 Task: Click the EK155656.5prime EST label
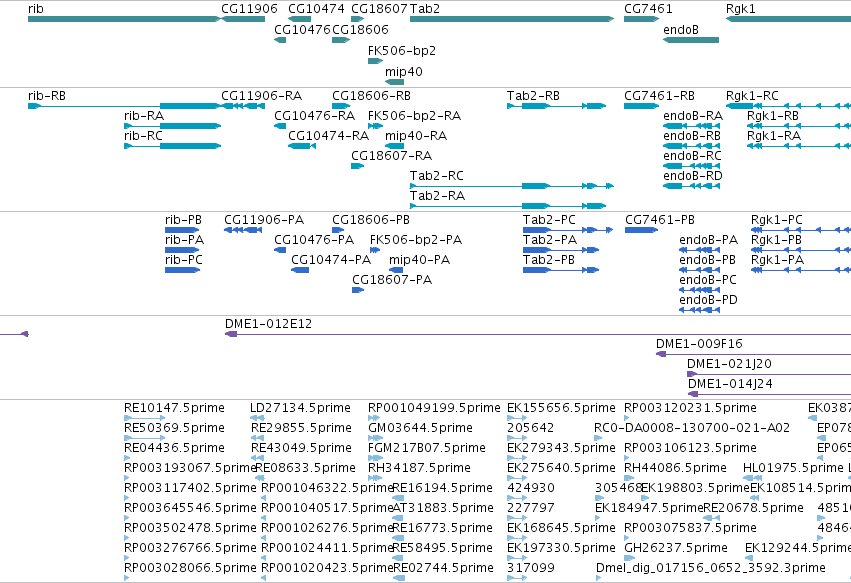(x=561, y=408)
